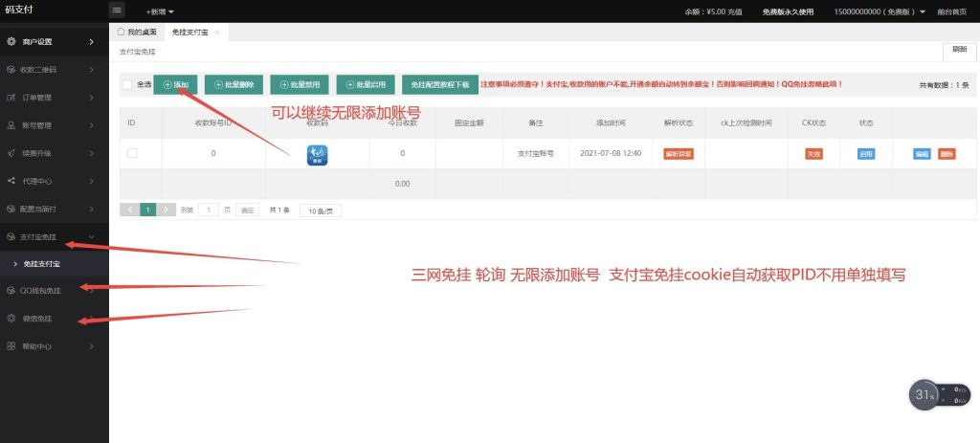Go to the next page with right arrow
This screenshot has width=980, height=443.
point(167,210)
